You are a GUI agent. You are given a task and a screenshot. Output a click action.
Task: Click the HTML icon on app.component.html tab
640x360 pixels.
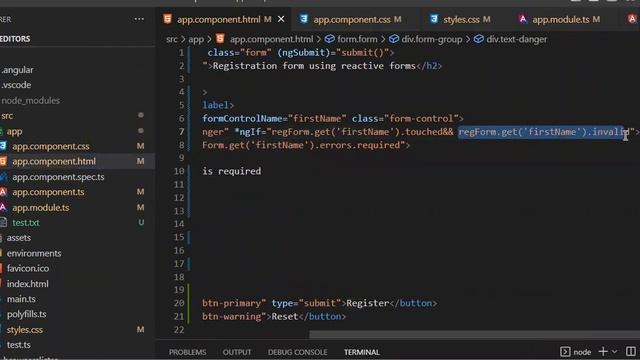(167, 19)
